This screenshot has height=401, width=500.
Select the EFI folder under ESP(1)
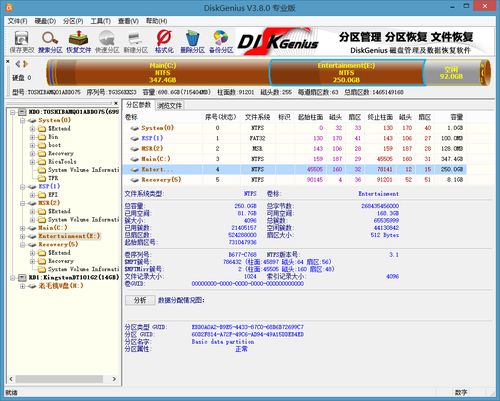pyautogui.click(x=48, y=195)
